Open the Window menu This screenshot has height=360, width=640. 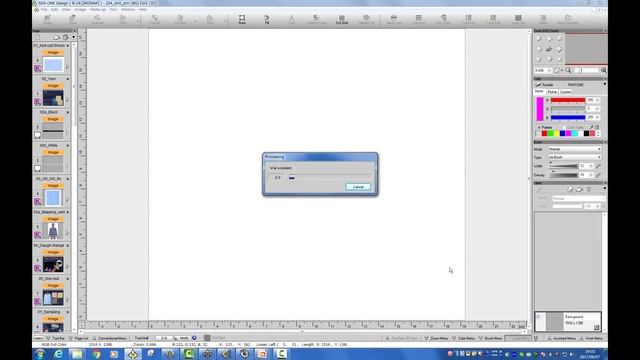128,9
